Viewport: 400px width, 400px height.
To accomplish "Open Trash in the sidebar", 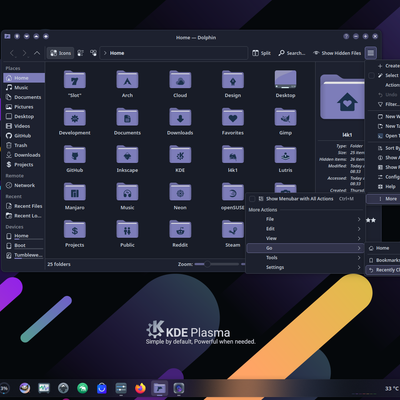I will (24, 145).
